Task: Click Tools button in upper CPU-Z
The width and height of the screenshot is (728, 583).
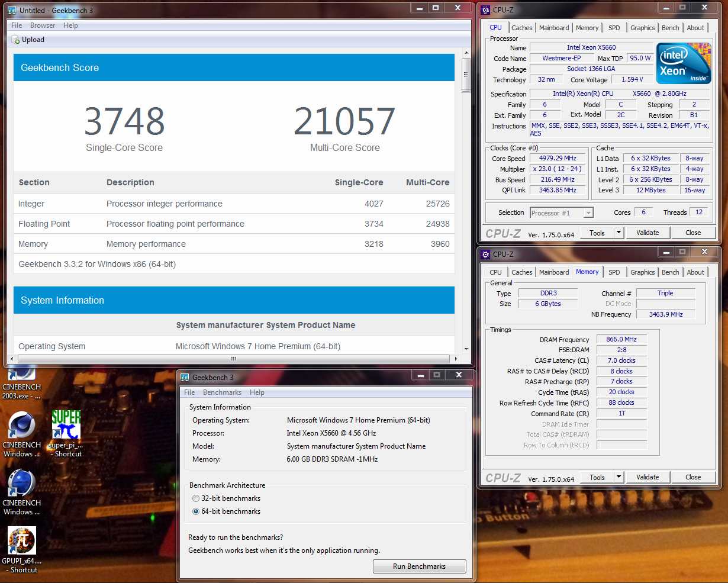Action: pyautogui.click(x=597, y=233)
